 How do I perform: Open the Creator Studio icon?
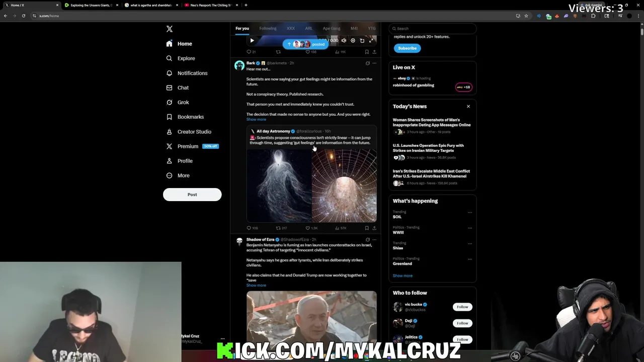pyautogui.click(x=170, y=132)
